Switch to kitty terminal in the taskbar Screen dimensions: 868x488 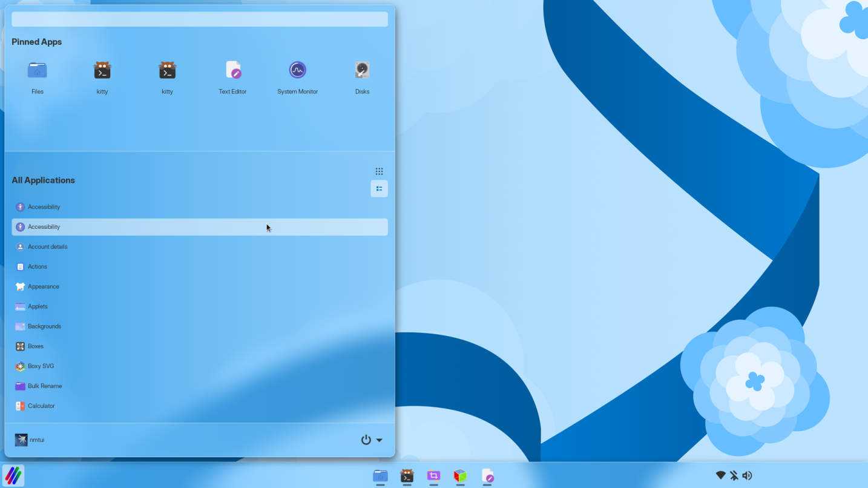pyautogui.click(x=407, y=476)
